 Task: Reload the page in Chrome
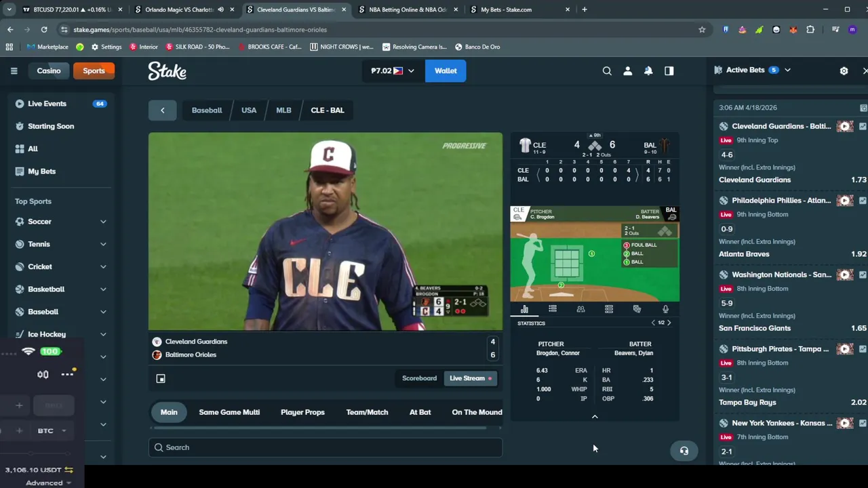point(44,29)
